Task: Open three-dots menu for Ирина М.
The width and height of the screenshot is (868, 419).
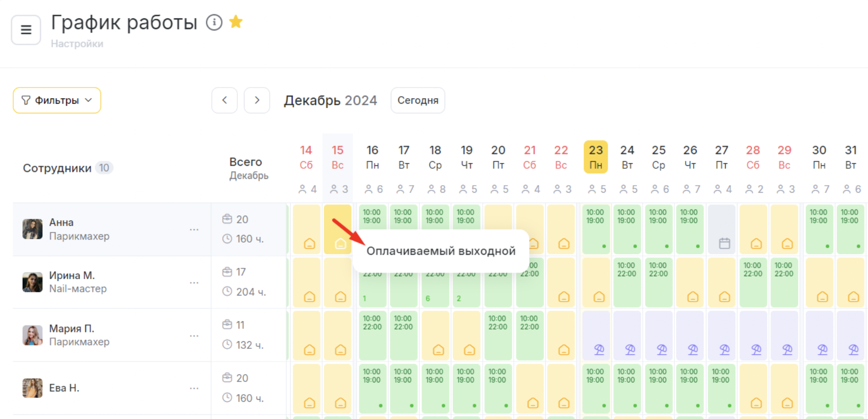Action: pyautogui.click(x=194, y=282)
